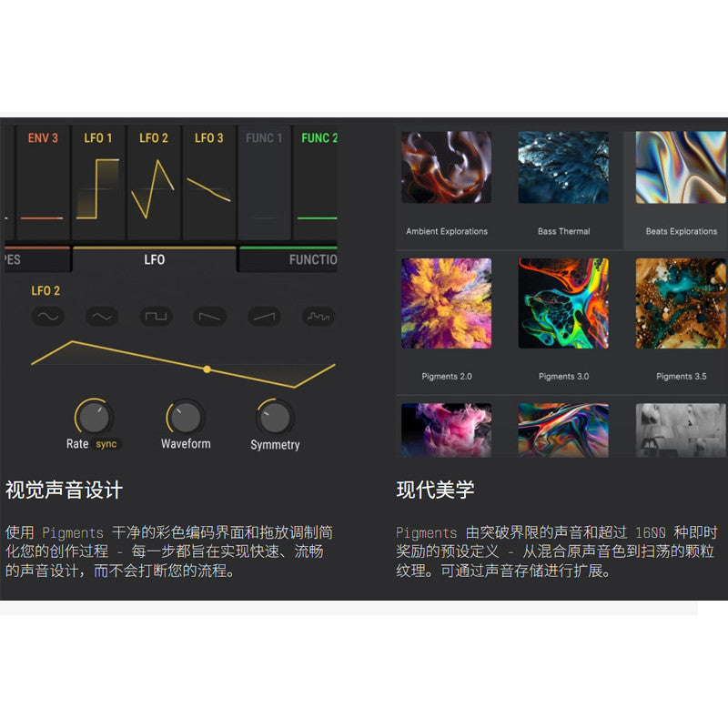Click the "Ambient Explorations" caption

tap(447, 231)
